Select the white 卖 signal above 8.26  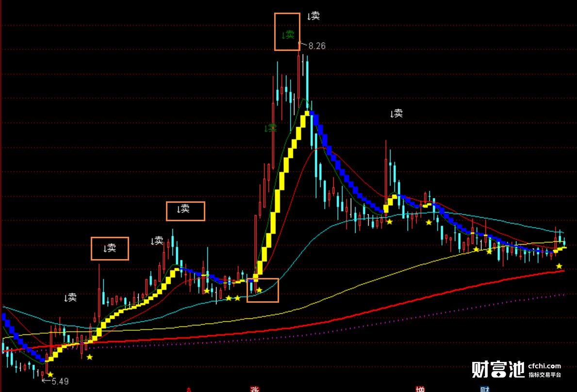tap(313, 16)
